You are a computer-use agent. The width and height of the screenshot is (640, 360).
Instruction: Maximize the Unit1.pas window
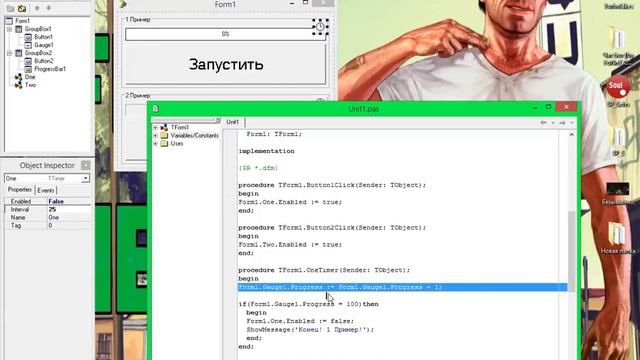click(548, 107)
